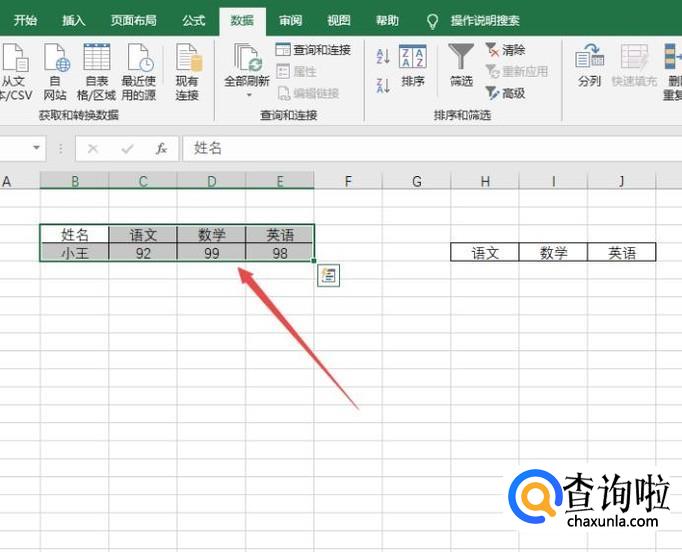
Task: Click the Sort Z to A descending icon
Action: 383,85
